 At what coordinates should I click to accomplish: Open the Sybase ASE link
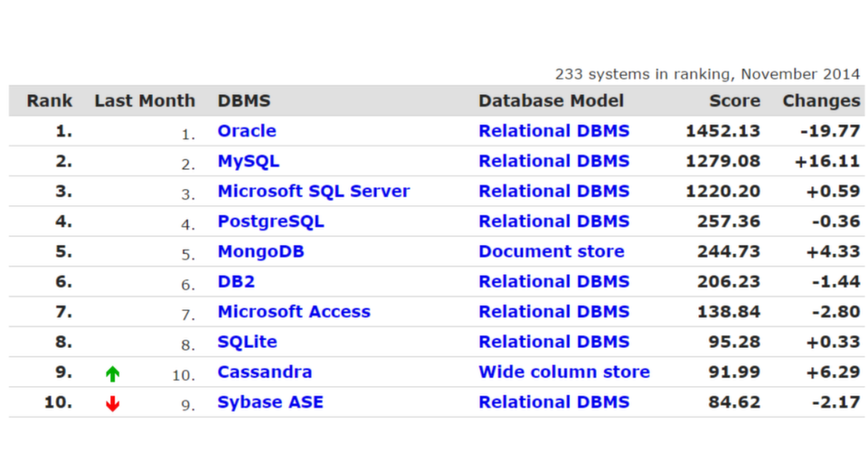[270, 402]
